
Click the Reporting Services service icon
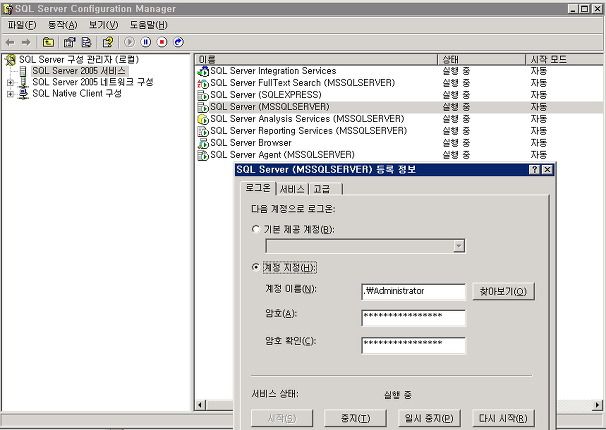(203, 131)
